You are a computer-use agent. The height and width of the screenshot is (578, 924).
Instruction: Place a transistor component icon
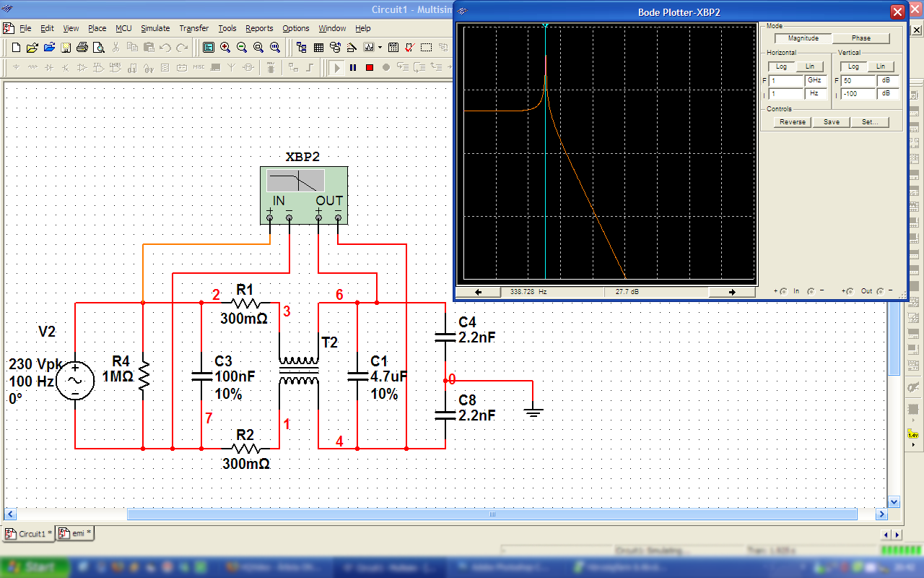(x=66, y=67)
